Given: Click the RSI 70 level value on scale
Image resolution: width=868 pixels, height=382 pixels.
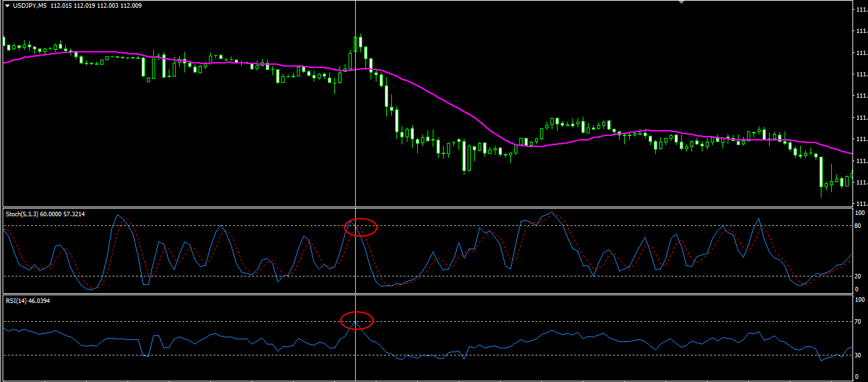Looking at the screenshot, I should tap(860, 322).
